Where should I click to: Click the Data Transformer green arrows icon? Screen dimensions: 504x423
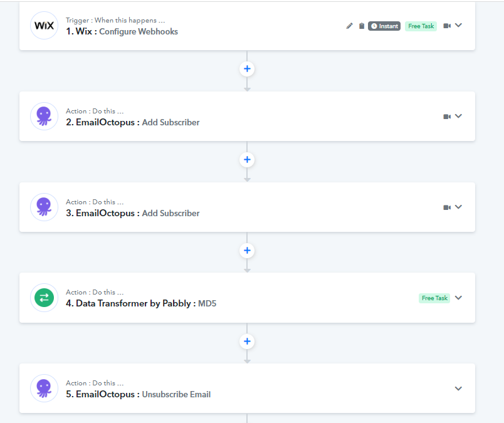pyautogui.click(x=44, y=298)
